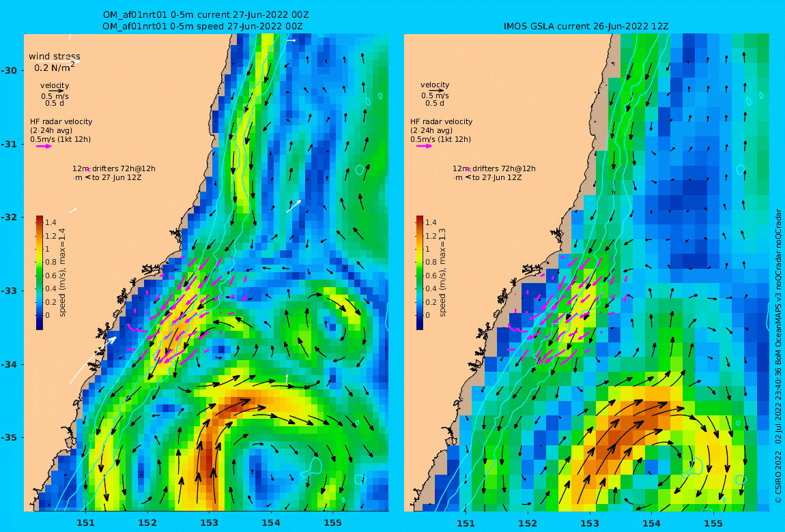Click 'speed (m/s), max=1.4' colorbar label
This screenshot has width=785, height=532.
point(63,273)
